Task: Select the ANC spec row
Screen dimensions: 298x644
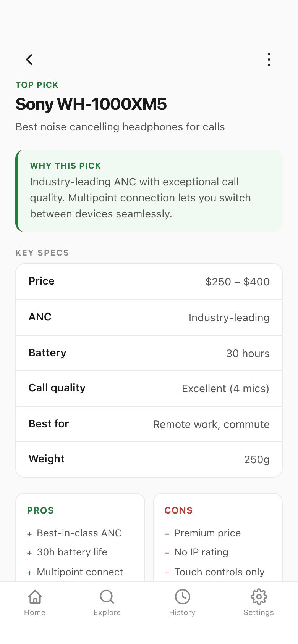Action: 149,317
